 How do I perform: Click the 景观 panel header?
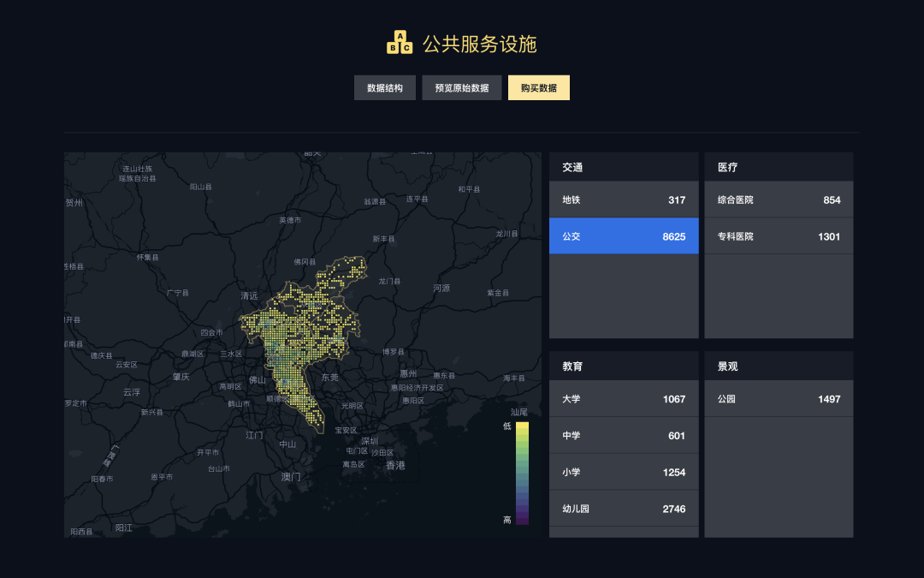tap(779, 366)
